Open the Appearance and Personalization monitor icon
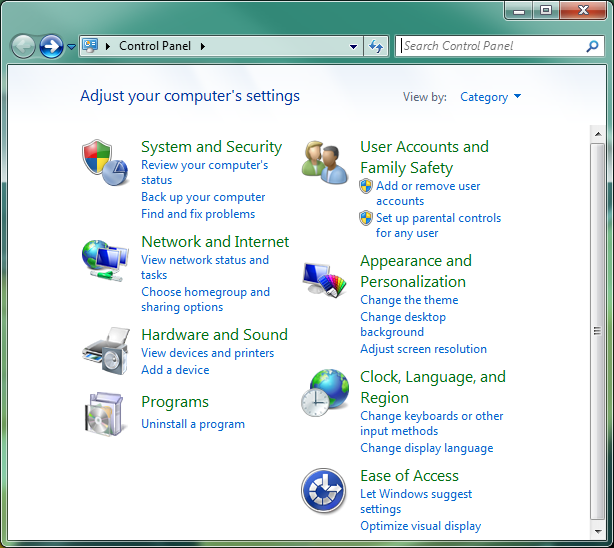 [x=325, y=279]
